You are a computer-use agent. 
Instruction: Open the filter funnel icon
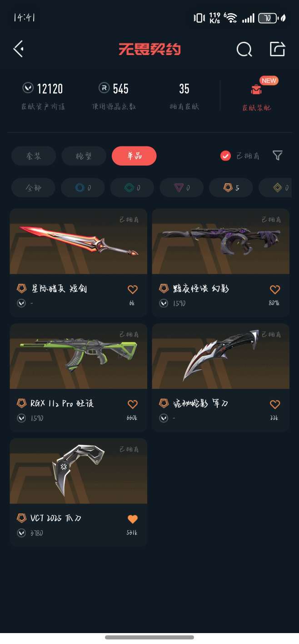pos(278,156)
